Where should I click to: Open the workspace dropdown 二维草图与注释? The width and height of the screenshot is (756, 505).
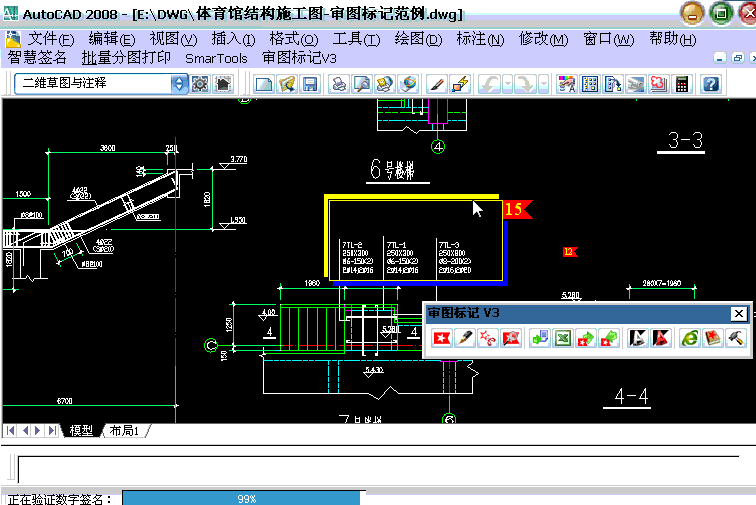coord(179,84)
